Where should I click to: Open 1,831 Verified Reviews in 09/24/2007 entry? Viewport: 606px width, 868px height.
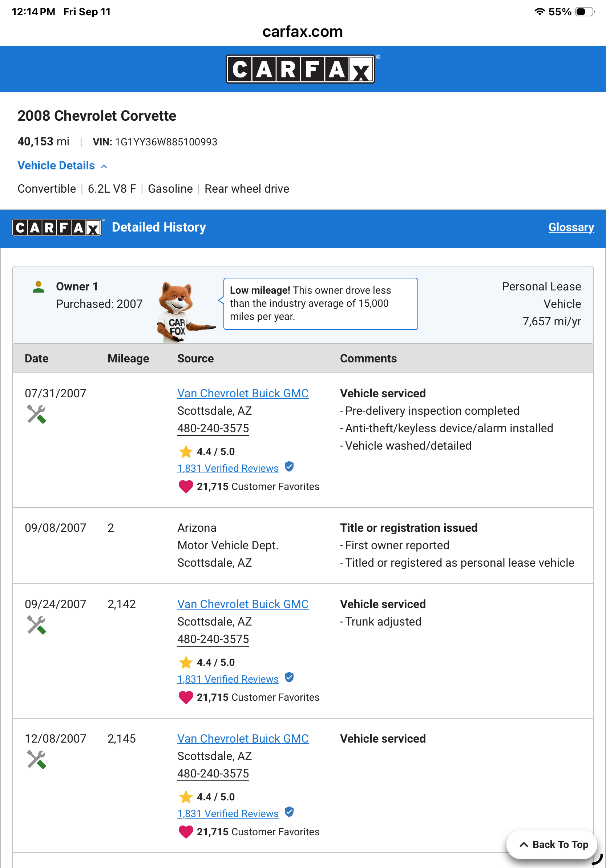[x=228, y=679]
